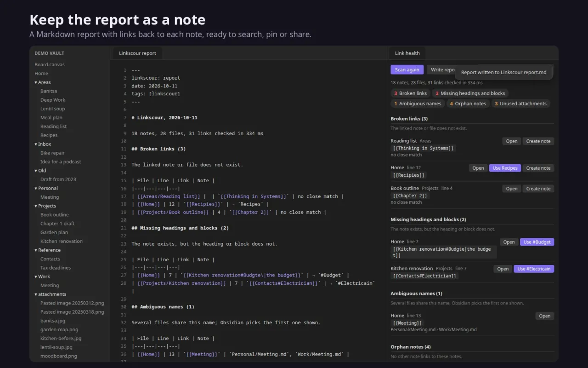Select the garden-map.png attachment

point(59,330)
